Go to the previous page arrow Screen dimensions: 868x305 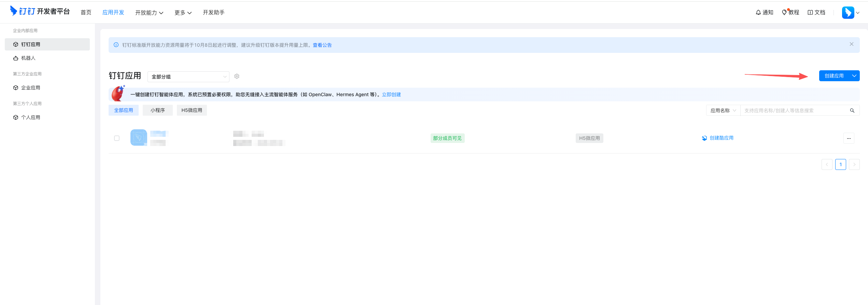click(827, 164)
